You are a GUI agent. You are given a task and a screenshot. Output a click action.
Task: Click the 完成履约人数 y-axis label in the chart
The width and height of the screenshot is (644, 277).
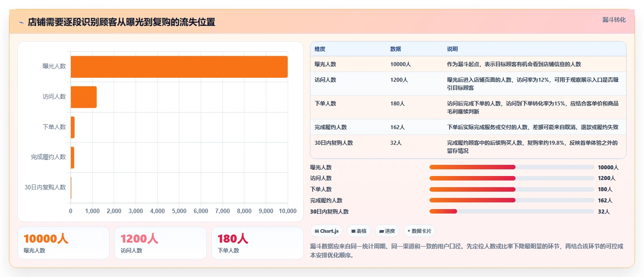(x=48, y=157)
